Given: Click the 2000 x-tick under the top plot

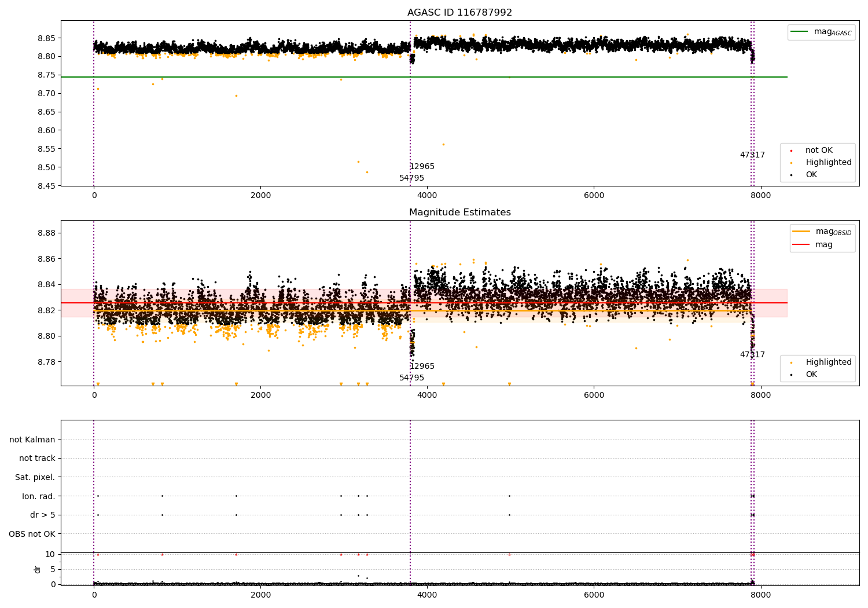Looking at the screenshot, I should [260, 195].
